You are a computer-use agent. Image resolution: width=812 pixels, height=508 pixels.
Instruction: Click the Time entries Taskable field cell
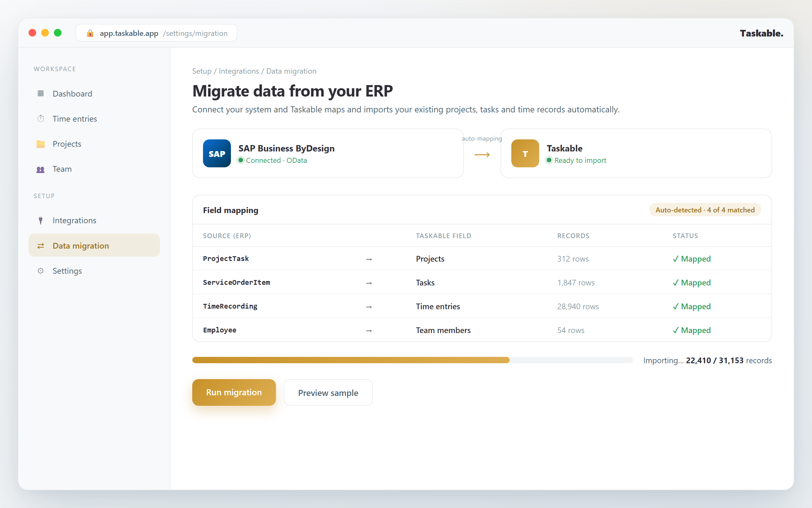(438, 306)
